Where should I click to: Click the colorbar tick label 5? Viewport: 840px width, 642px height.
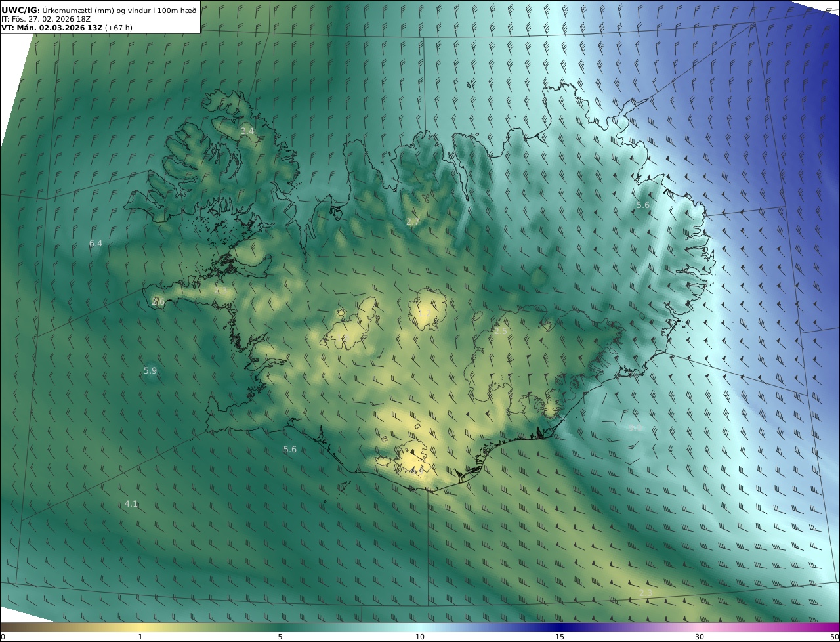click(x=280, y=637)
